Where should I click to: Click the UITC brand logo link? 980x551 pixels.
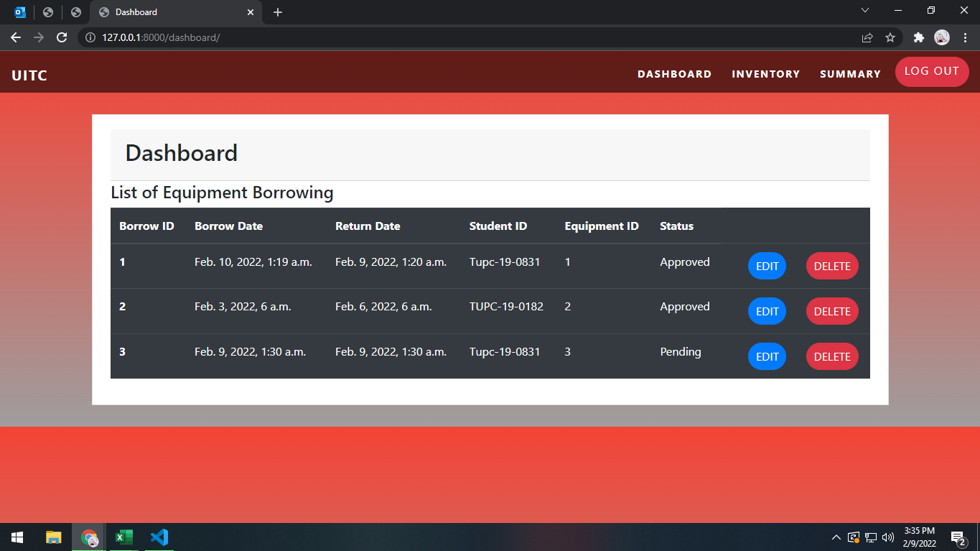click(x=29, y=75)
